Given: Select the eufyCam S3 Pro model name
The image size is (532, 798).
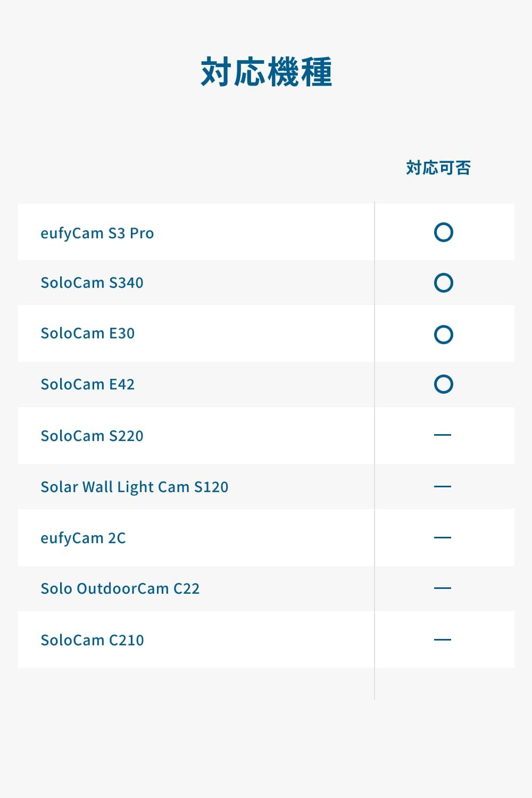Looking at the screenshot, I should click(97, 234).
